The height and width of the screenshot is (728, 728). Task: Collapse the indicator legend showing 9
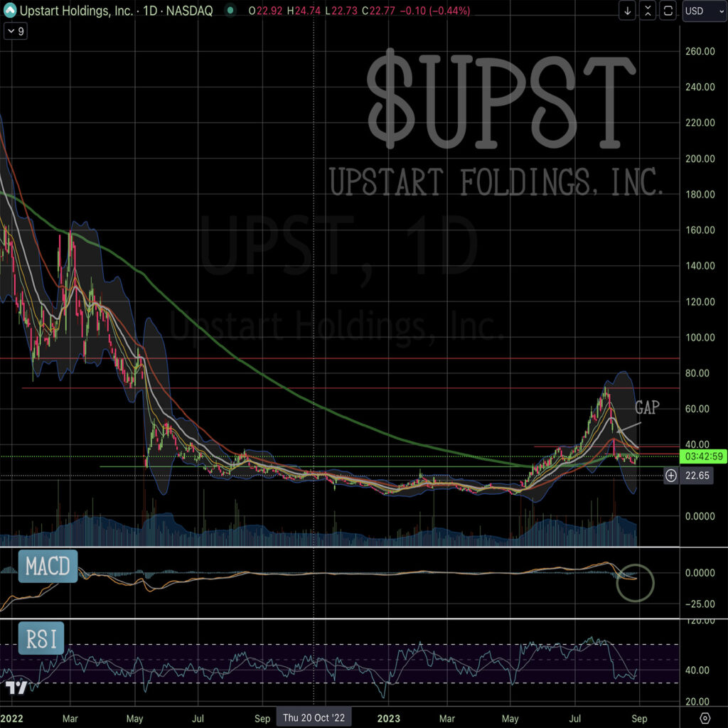click(x=16, y=31)
